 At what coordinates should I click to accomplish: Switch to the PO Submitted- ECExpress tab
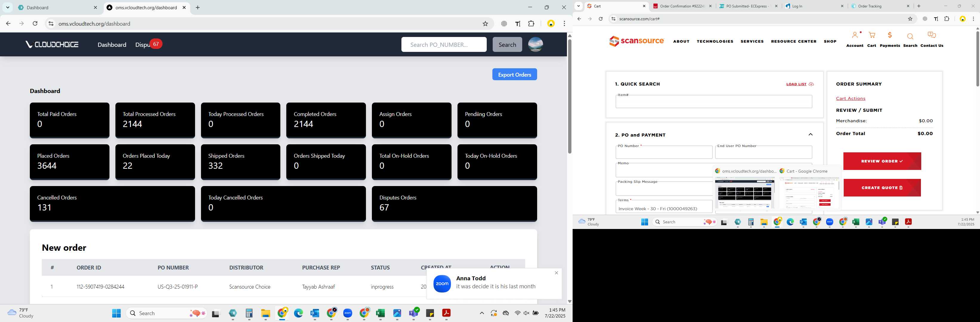pos(748,6)
